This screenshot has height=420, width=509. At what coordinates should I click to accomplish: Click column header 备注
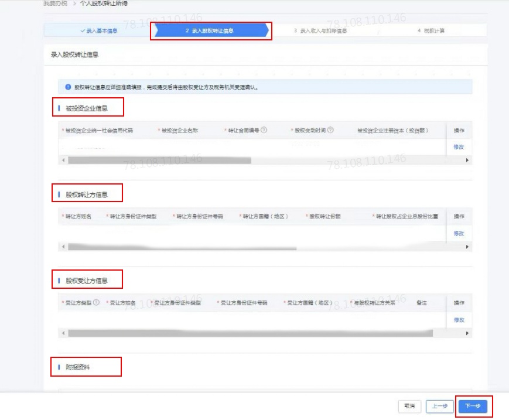tap(422, 303)
